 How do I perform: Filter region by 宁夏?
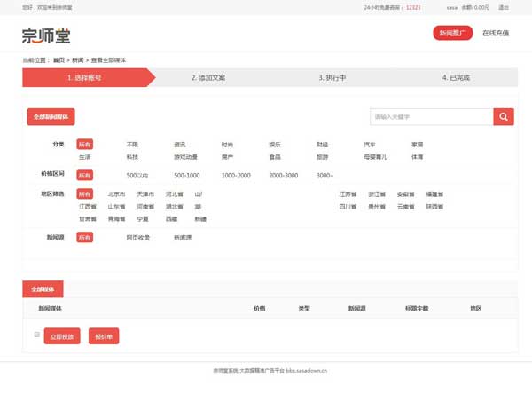click(143, 219)
